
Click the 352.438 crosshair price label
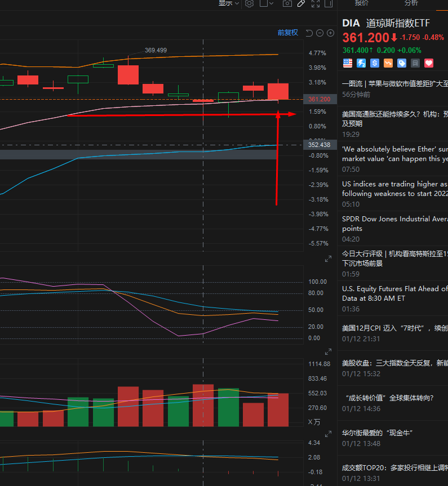[320, 145]
